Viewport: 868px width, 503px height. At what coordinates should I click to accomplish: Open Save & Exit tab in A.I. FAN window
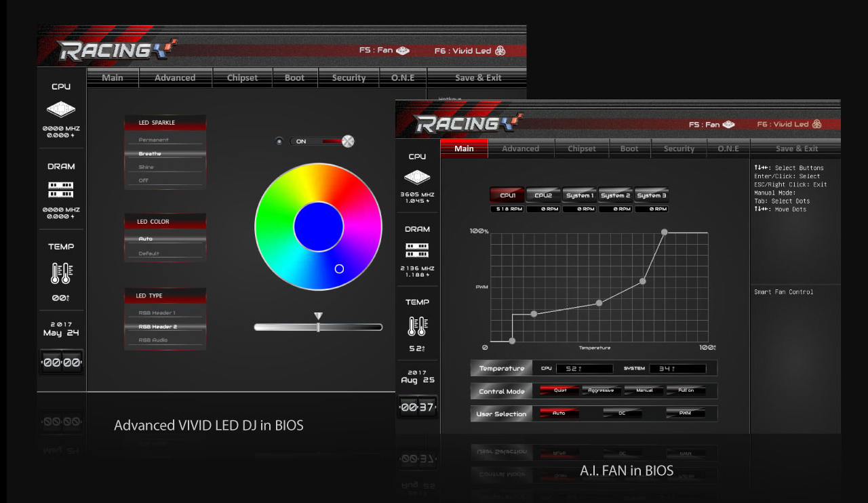tap(795, 148)
